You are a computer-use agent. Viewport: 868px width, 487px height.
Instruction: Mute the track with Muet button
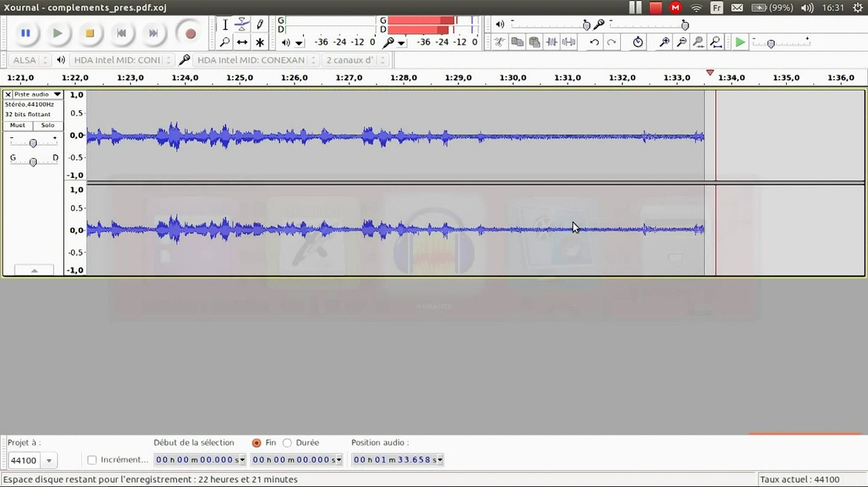(18, 125)
